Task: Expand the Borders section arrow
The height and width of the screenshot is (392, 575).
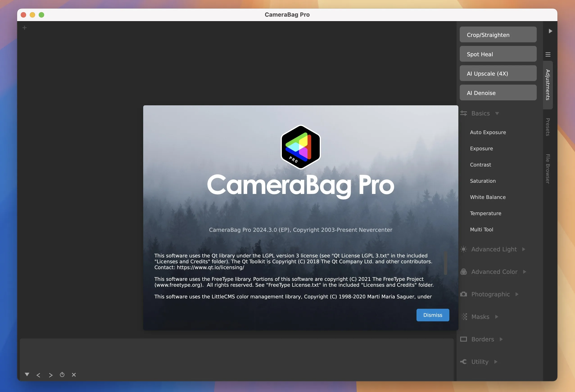Action: 501,339
